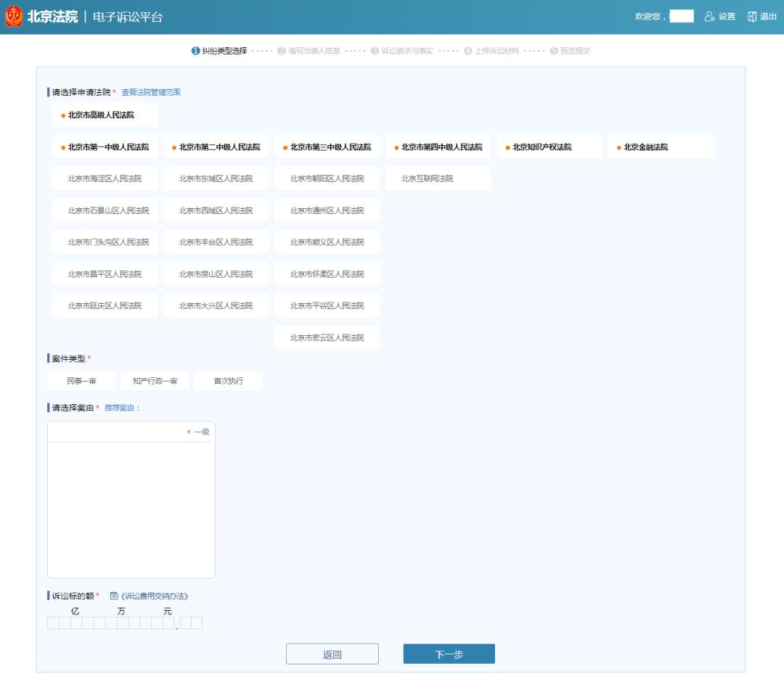
Task: Choose 北京市朝阳区人民法院
Action: [327, 178]
